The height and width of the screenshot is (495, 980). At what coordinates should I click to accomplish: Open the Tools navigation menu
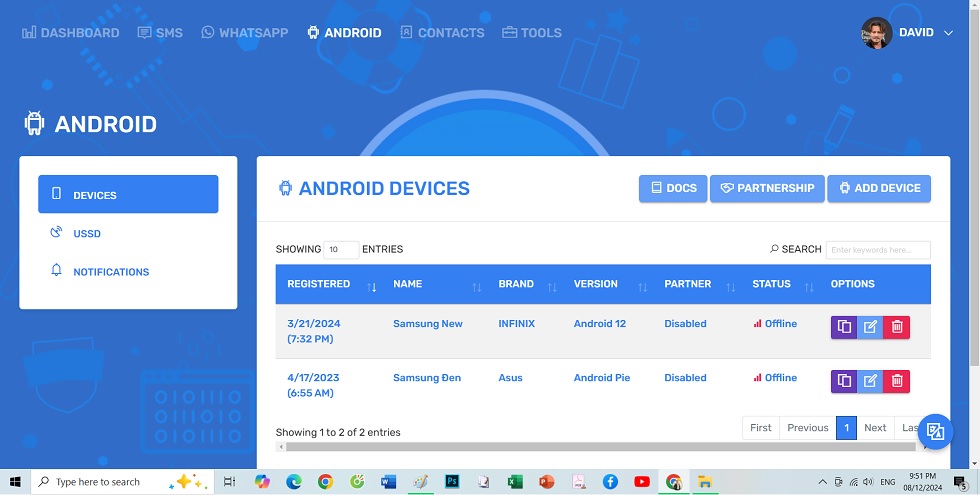[x=531, y=33]
